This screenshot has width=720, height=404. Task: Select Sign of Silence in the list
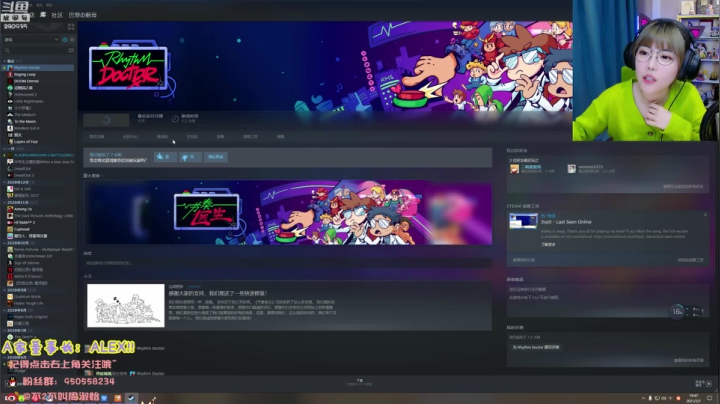[x=27, y=263]
